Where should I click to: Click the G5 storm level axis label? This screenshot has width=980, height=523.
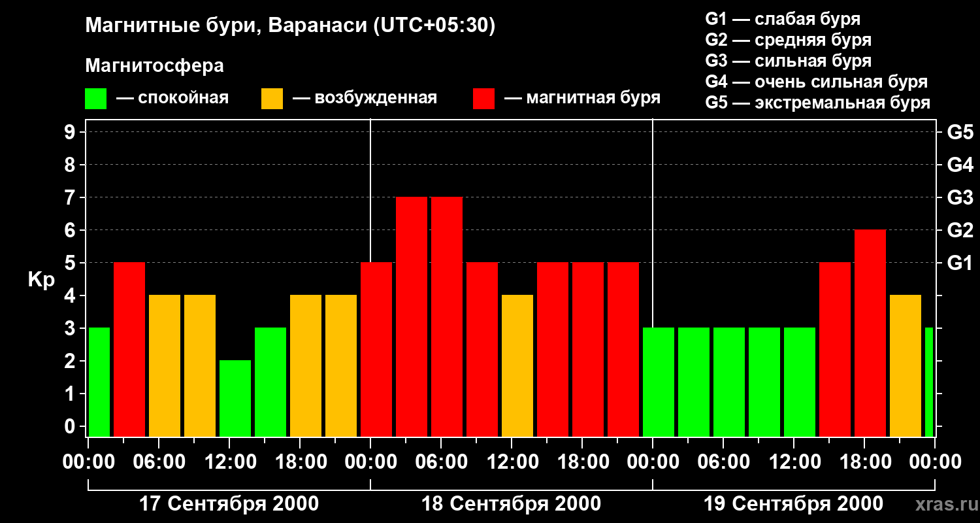click(960, 132)
